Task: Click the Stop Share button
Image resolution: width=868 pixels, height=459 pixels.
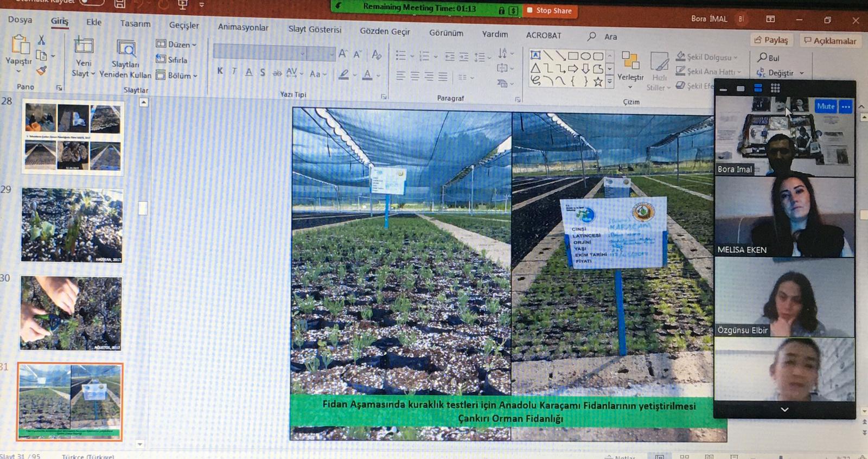Action: pos(550,10)
